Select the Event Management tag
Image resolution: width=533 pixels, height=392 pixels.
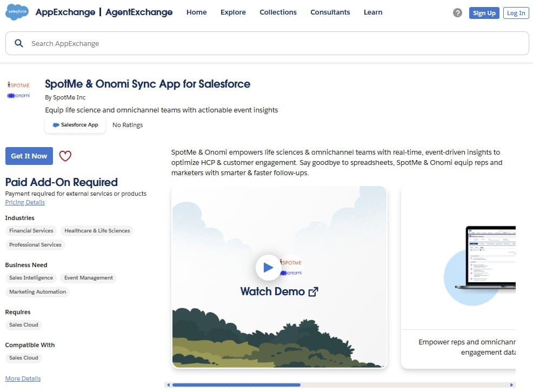pos(88,278)
